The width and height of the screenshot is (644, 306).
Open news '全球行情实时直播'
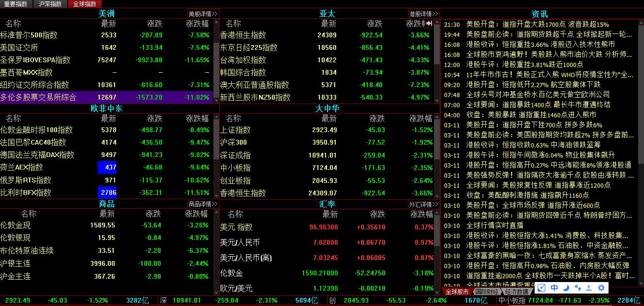495,226
